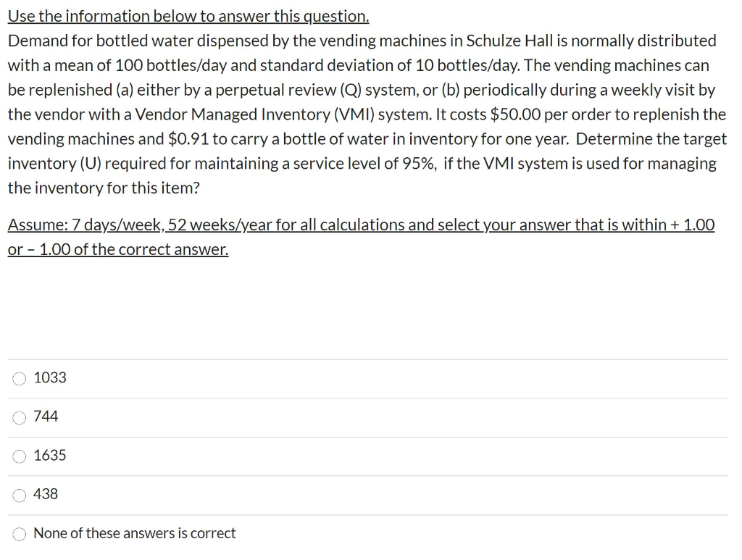Viewport: 742px width, 560px height.
Task: Click the answer text 1033
Action: click(49, 377)
